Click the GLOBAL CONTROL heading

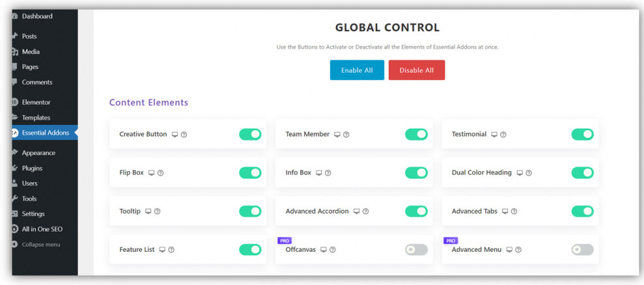(387, 27)
